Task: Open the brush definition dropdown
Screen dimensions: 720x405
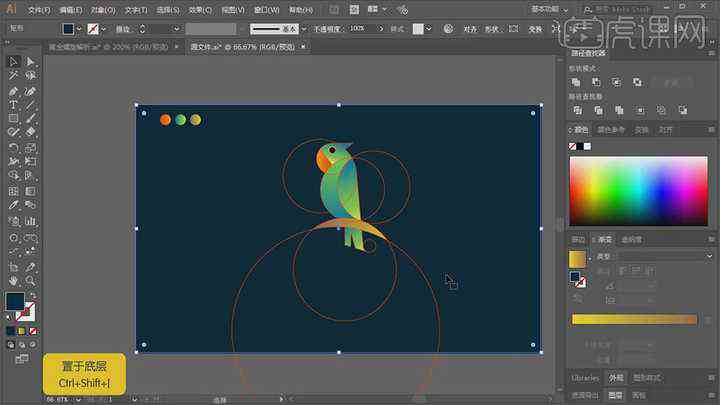Action: click(304, 29)
